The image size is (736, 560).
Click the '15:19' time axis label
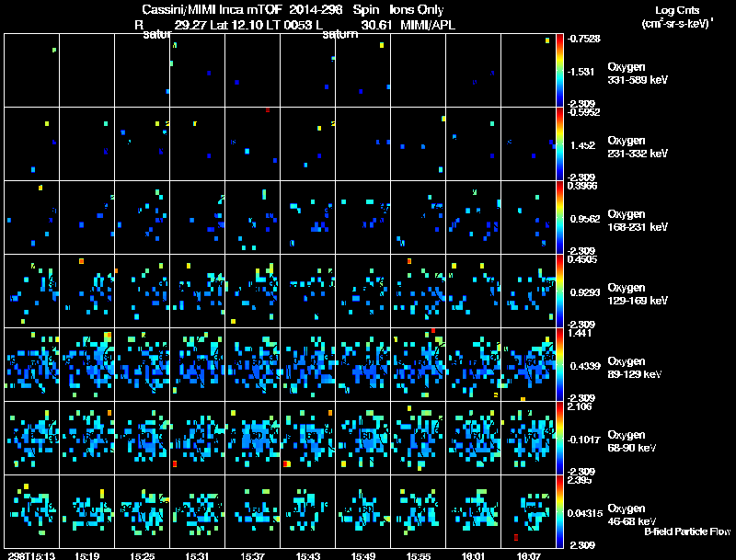(x=86, y=555)
